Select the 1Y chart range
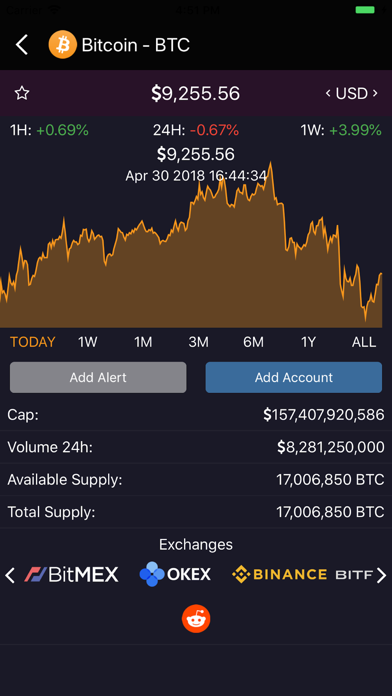Screen dimensions: 392x696 point(308,342)
